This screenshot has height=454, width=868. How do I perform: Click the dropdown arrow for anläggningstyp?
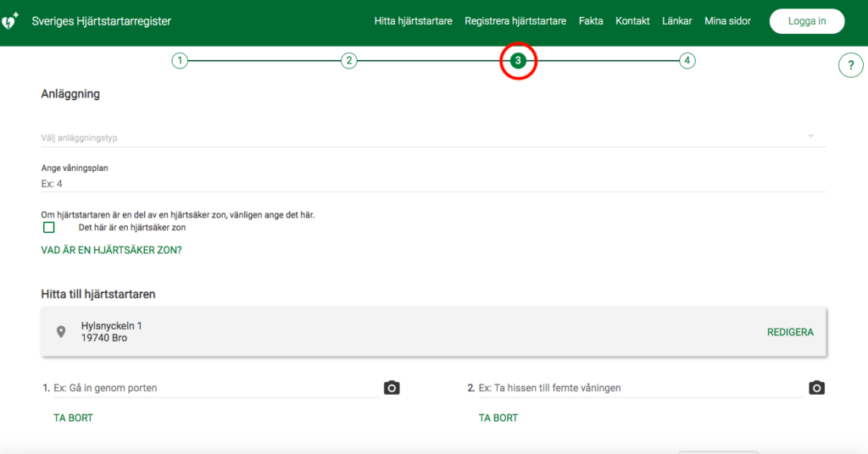click(x=810, y=136)
